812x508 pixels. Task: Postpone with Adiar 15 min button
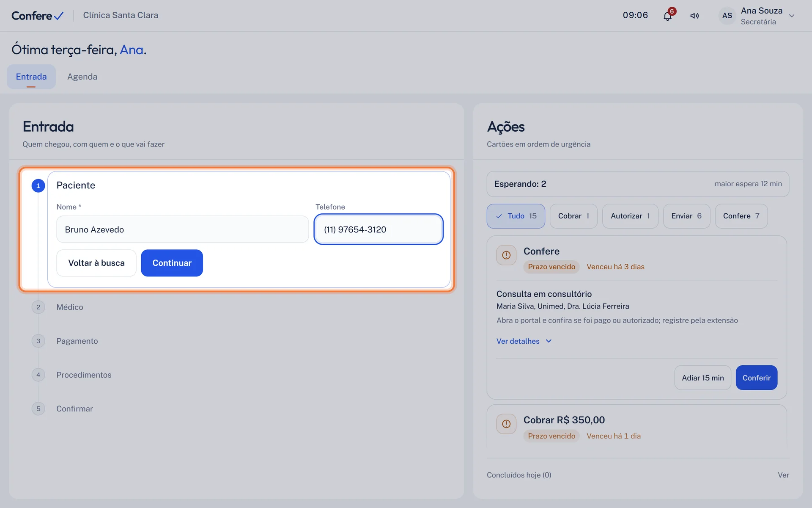point(702,378)
